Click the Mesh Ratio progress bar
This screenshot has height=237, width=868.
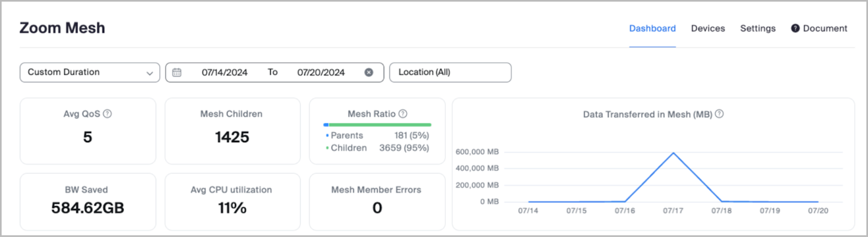point(377,124)
